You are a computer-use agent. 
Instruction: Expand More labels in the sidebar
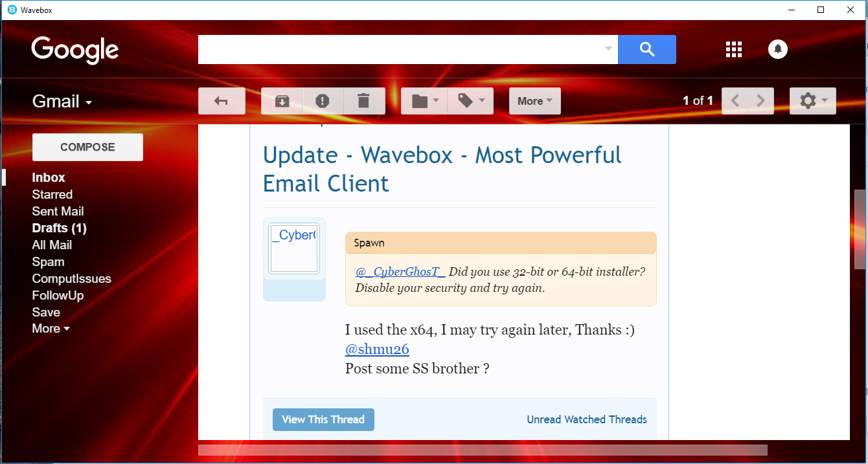click(51, 329)
